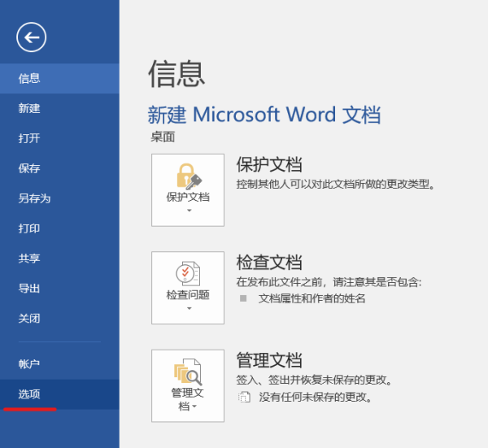Image resolution: width=488 pixels, height=448 pixels.
Task: Expand the 检查问题 dropdown arrow
Action: (188, 309)
